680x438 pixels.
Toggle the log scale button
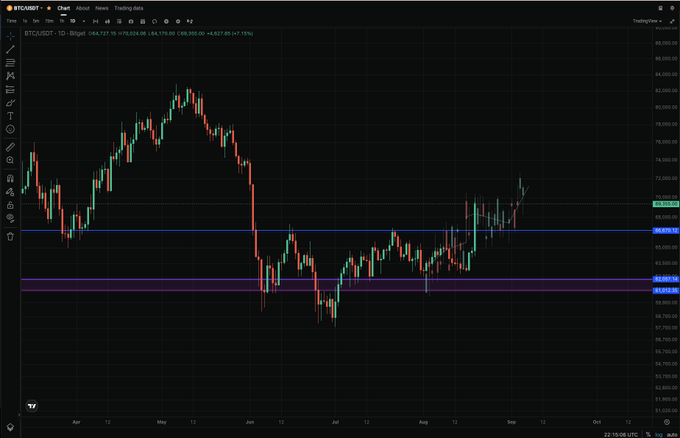pyautogui.click(x=659, y=435)
